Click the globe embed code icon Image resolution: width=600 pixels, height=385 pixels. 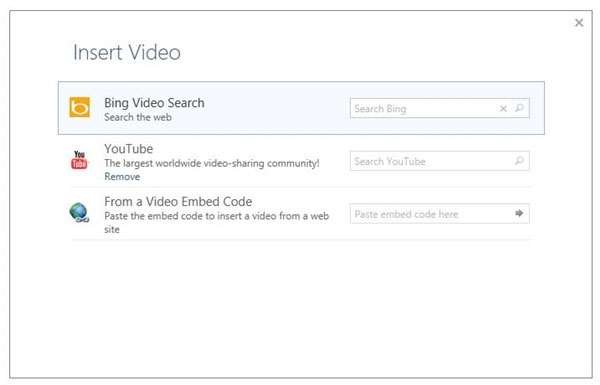coord(80,212)
